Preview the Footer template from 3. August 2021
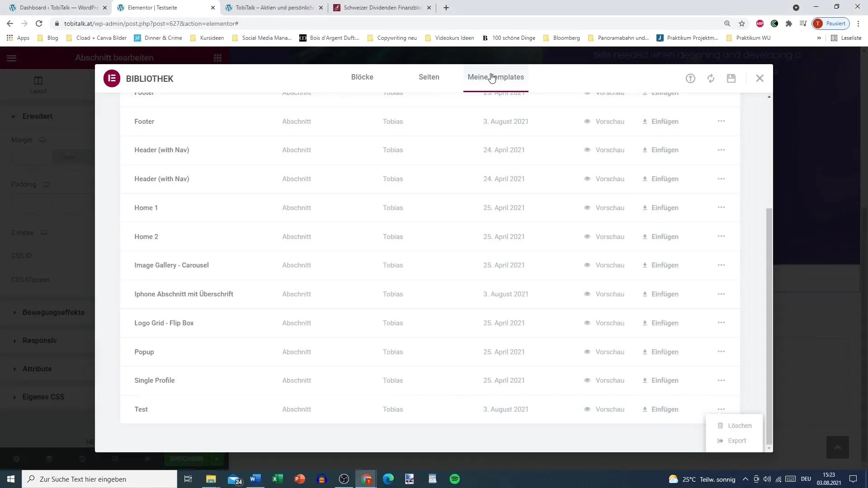Viewport: 868px width, 488px height. coord(604,122)
